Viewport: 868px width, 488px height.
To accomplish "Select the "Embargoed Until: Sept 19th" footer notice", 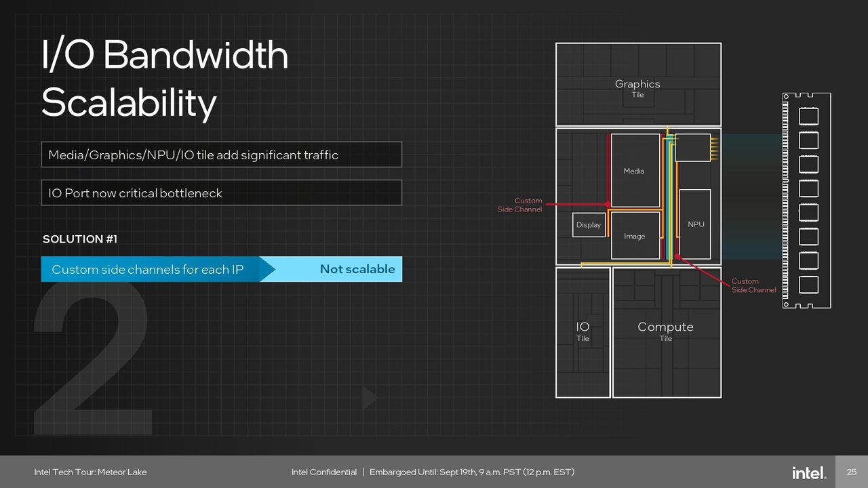I will tap(473, 472).
